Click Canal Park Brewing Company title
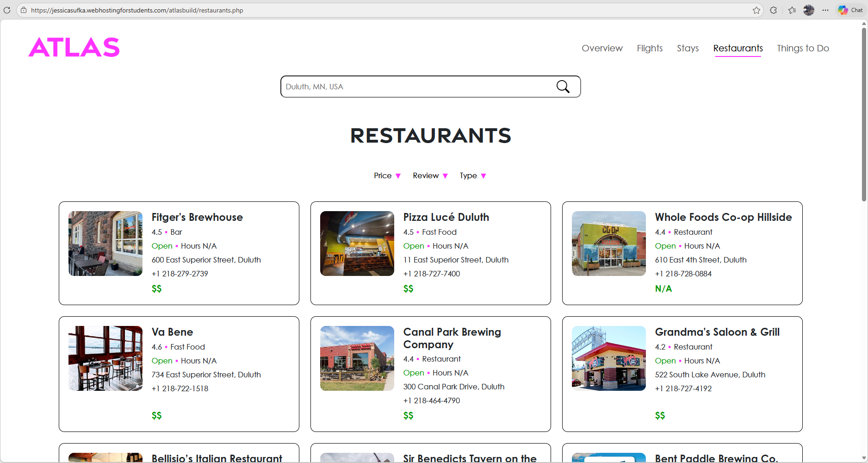The image size is (868, 463). tap(452, 338)
